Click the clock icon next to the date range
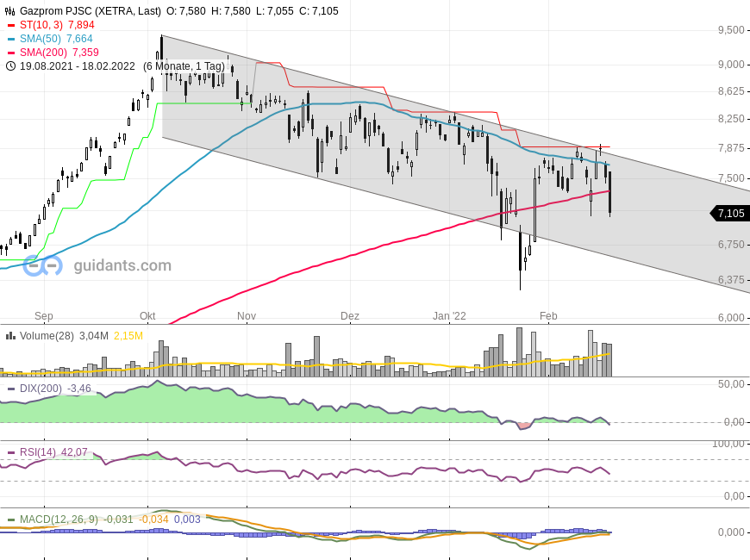This screenshot has width=750, height=560. click(x=10, y=66)
